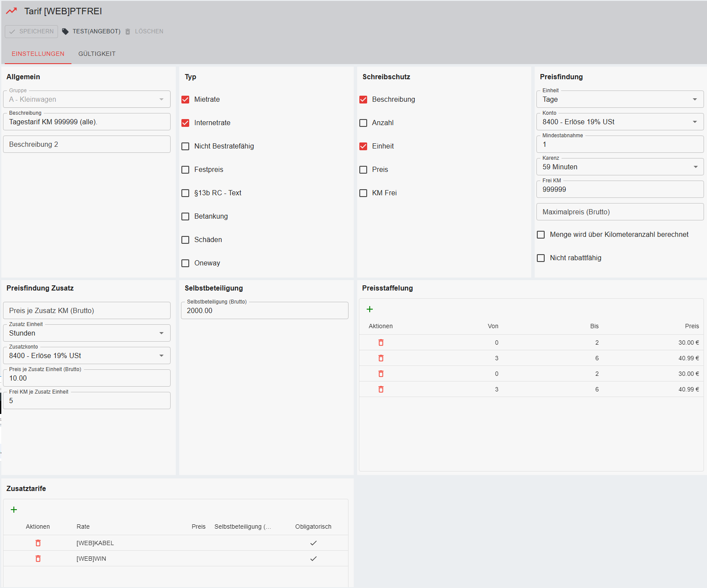Click the Speichern button
Viewport: 707px width, 588px height.
coord(32,31)
